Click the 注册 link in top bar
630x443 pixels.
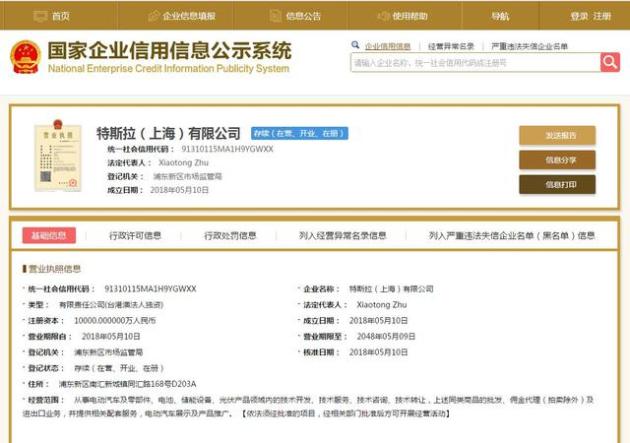[x=602, y=16]
